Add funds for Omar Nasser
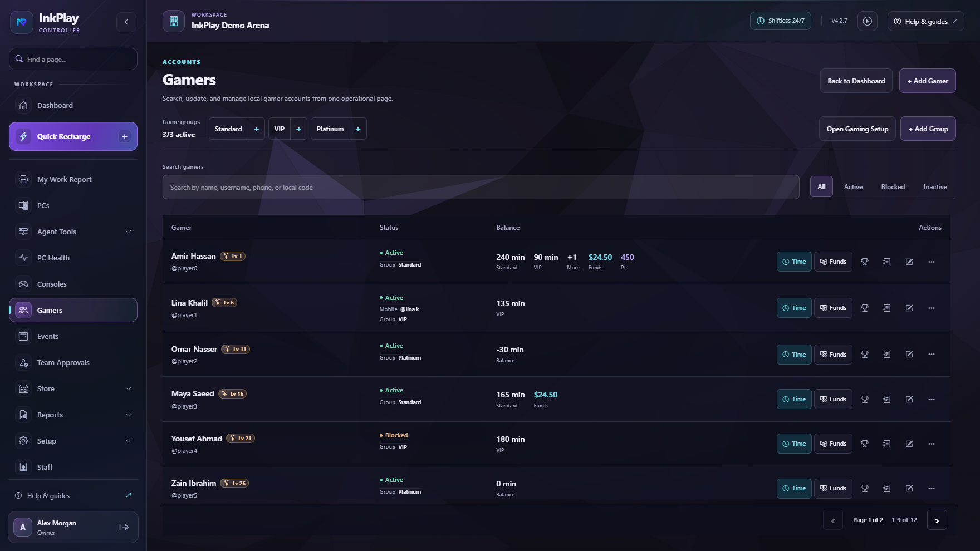Viewport: 980px width, 551px height. (x=833, y=355)
